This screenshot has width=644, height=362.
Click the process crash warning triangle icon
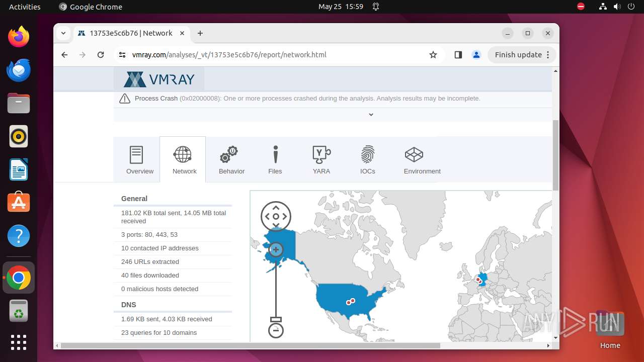(124, 99)
